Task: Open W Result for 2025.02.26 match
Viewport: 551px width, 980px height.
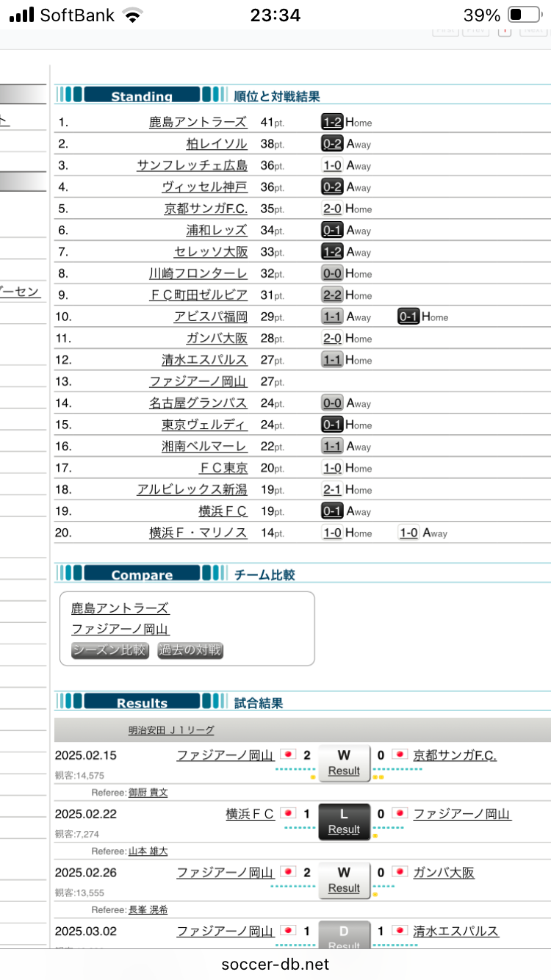Action: pos(344,880)
